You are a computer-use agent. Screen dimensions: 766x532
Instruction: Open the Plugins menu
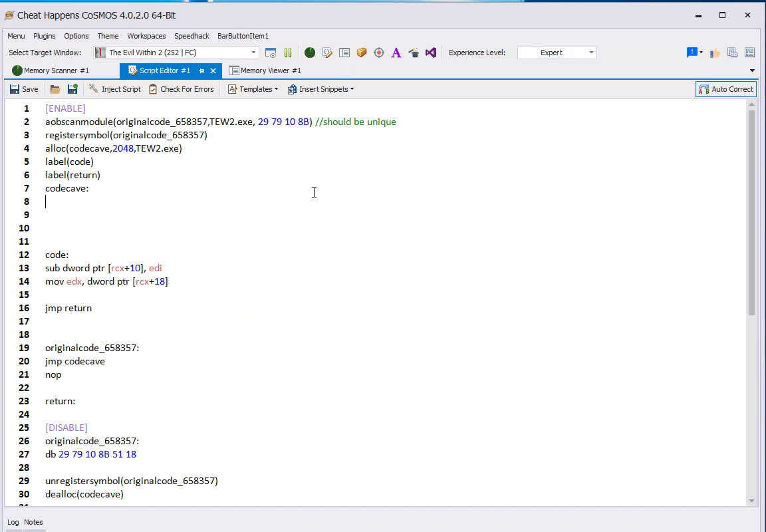click(45, 36)
